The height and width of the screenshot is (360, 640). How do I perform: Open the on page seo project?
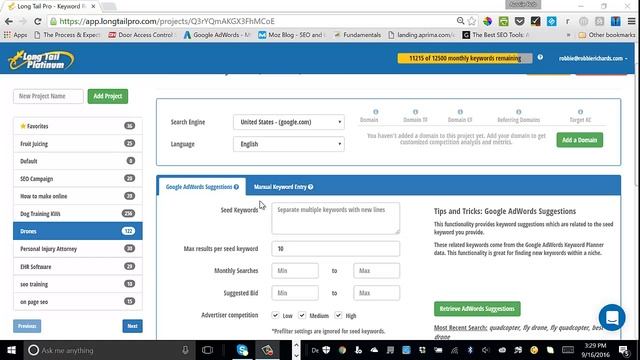(x=78, y=302)
